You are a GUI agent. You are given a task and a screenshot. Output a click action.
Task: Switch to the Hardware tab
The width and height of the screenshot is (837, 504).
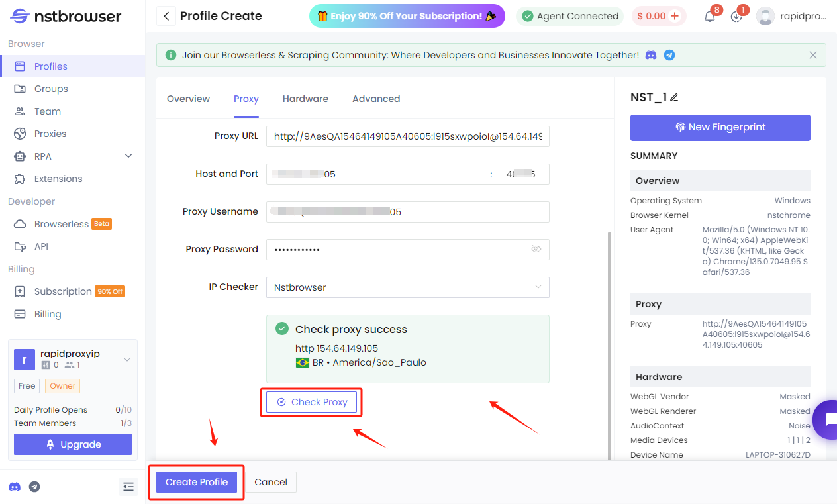pos(305,99)
